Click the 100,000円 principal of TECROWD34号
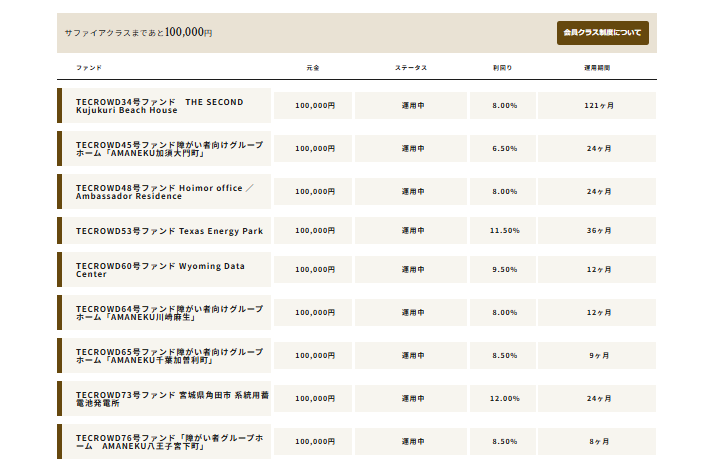The width and height of the screenshot is (707, 467). tap(313, 105)
